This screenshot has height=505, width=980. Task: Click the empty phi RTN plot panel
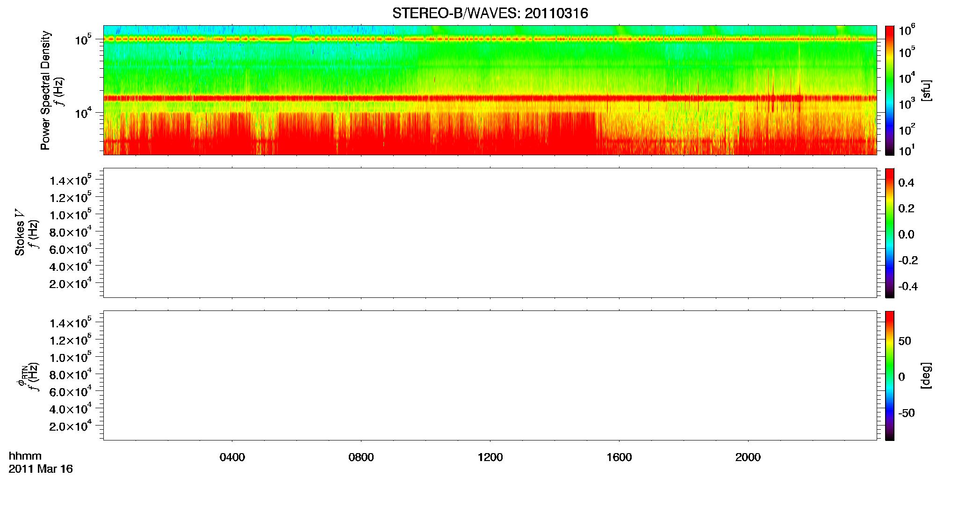[x=490, y=375]
